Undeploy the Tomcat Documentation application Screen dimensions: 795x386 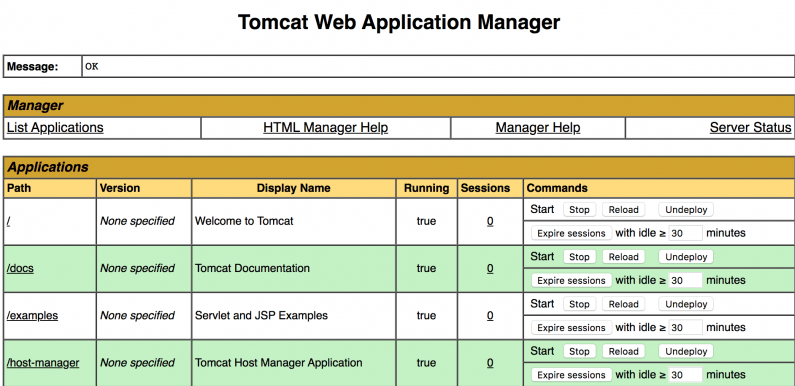tap(686, 257)
